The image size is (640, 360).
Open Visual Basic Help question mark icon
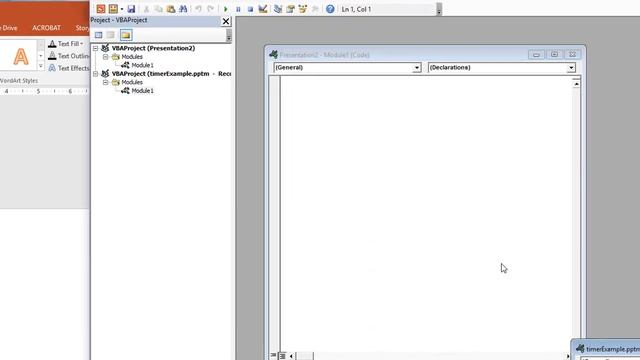(330, 9)
